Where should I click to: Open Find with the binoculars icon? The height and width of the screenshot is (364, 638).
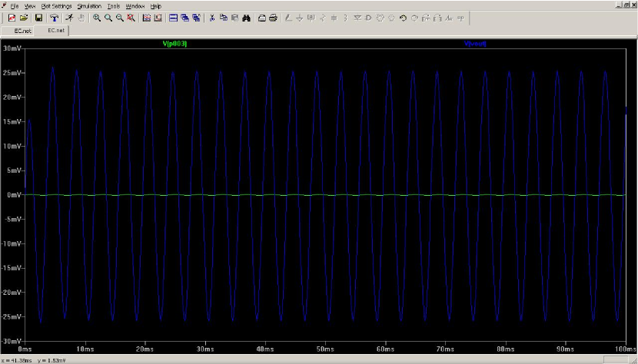[246, 17]
